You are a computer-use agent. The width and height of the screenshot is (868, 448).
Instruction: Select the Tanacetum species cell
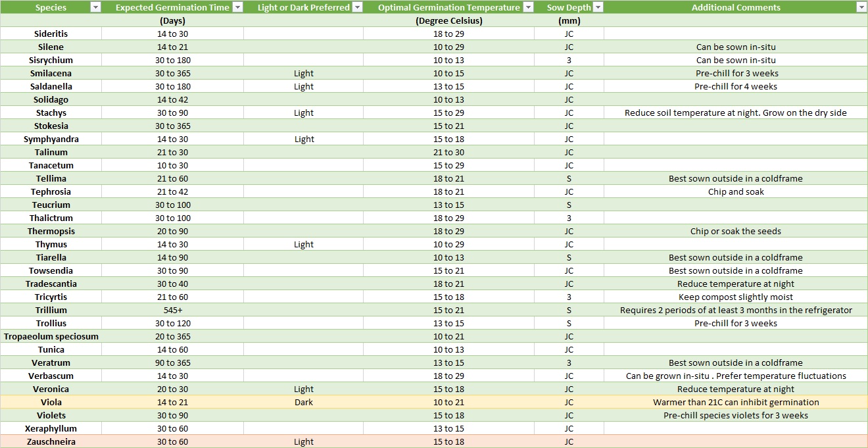[x=51, y=165]
